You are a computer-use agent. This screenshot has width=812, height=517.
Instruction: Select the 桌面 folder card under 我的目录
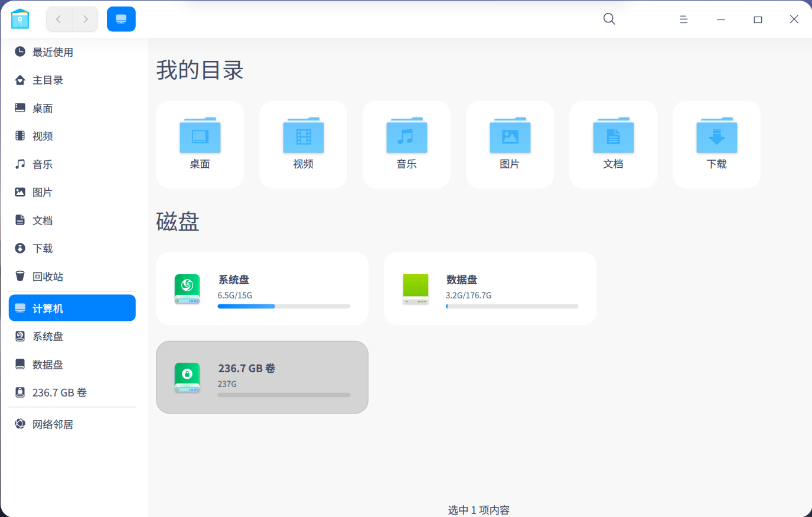(x=200, y=145)
